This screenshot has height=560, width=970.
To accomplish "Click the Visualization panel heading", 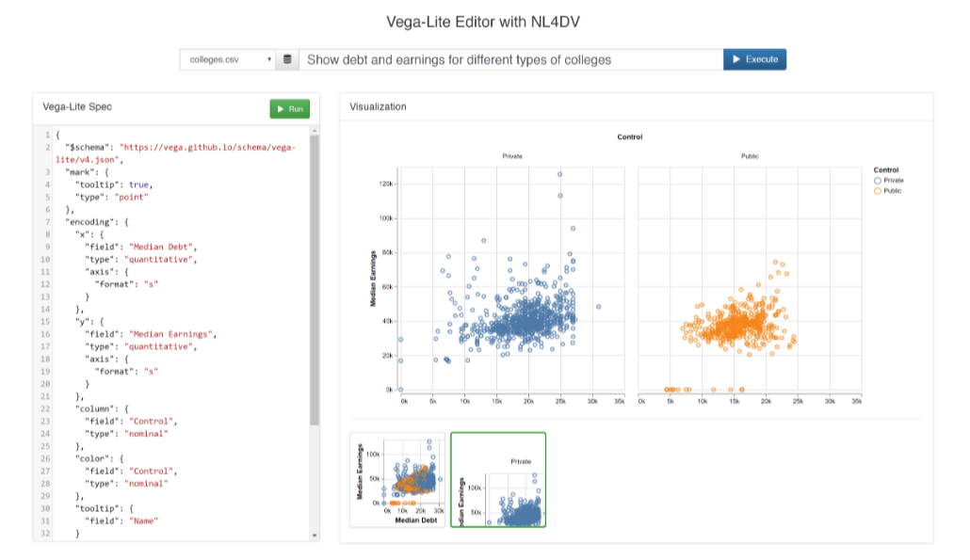I will point(379,107).
